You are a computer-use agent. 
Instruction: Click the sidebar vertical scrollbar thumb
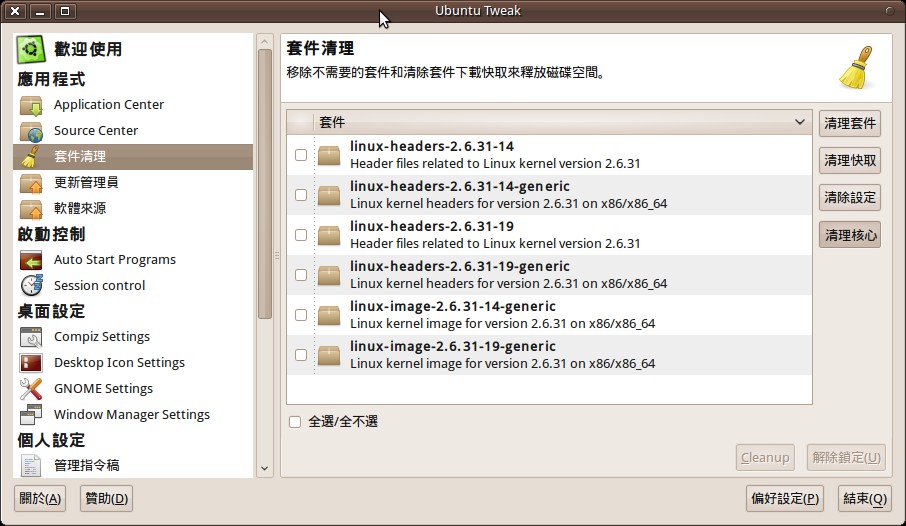pyautogui.click(x=265, y=184)
